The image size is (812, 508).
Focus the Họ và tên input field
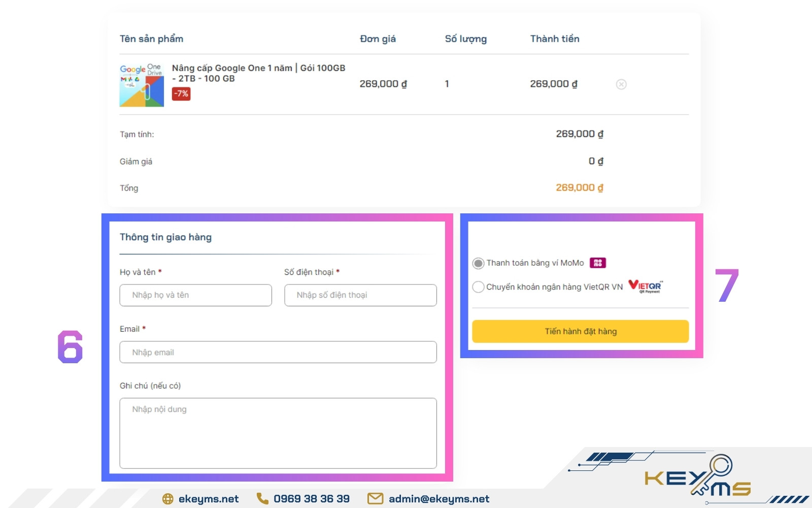[195, 295]
